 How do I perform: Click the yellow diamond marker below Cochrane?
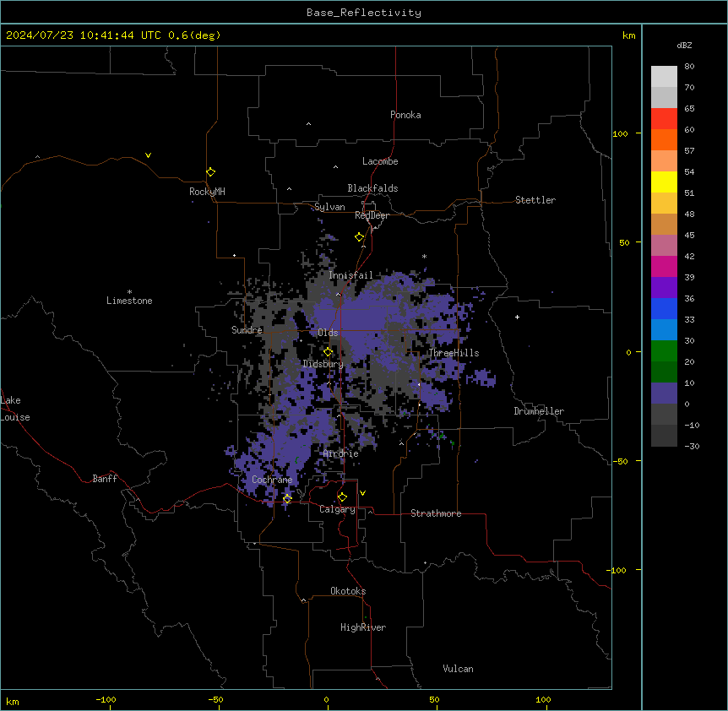pyautogui.click(x=287, y=499)
